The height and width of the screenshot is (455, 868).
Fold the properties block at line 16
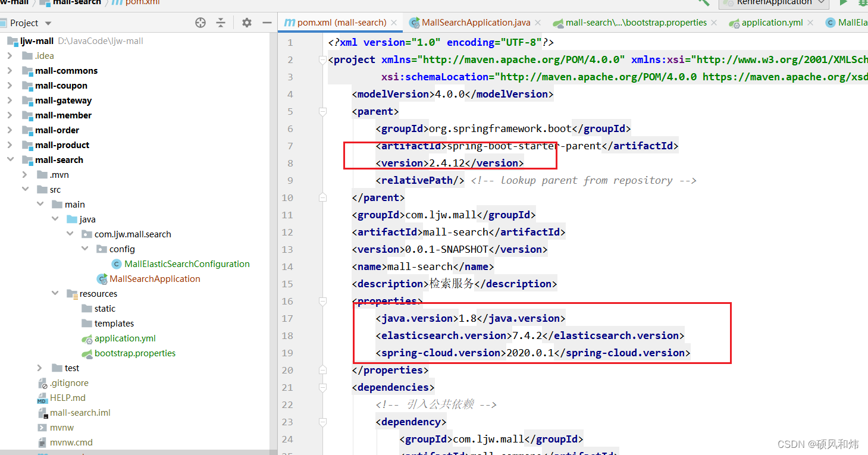click(322, 301)
